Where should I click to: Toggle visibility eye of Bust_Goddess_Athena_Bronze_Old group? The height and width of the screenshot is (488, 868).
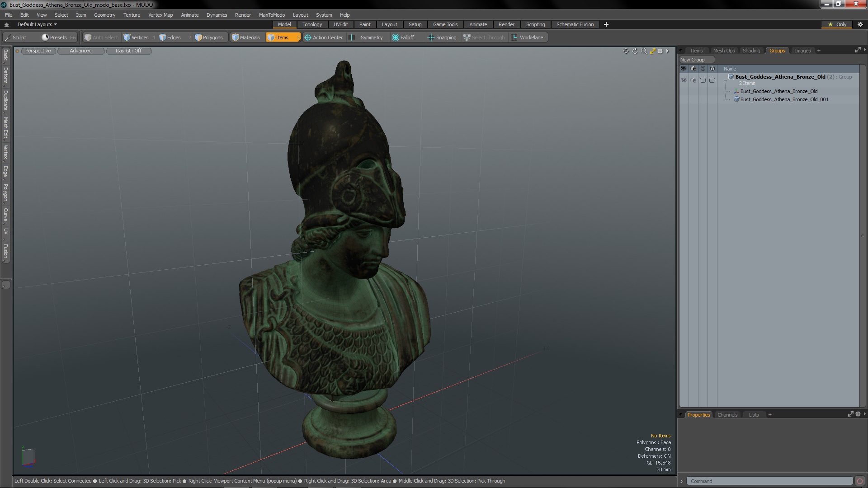684,80
